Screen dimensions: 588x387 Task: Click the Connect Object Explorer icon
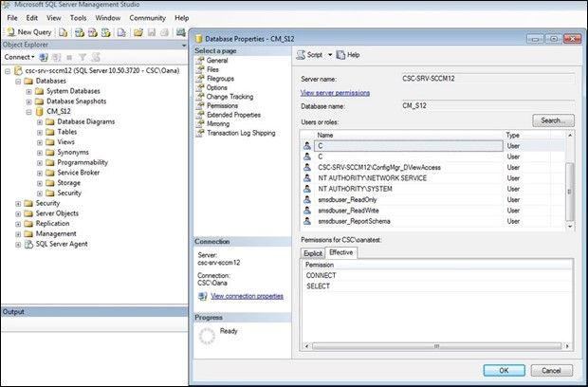[x=44, y=57]
